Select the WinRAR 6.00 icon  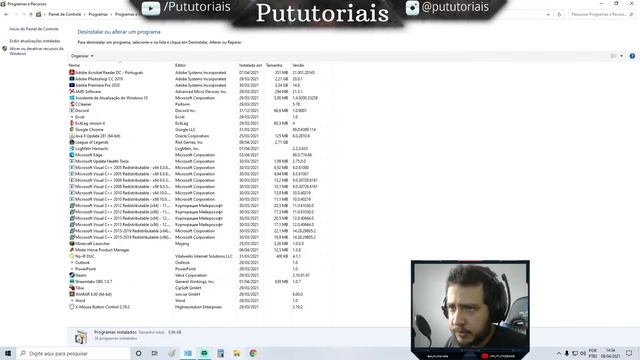72,294
